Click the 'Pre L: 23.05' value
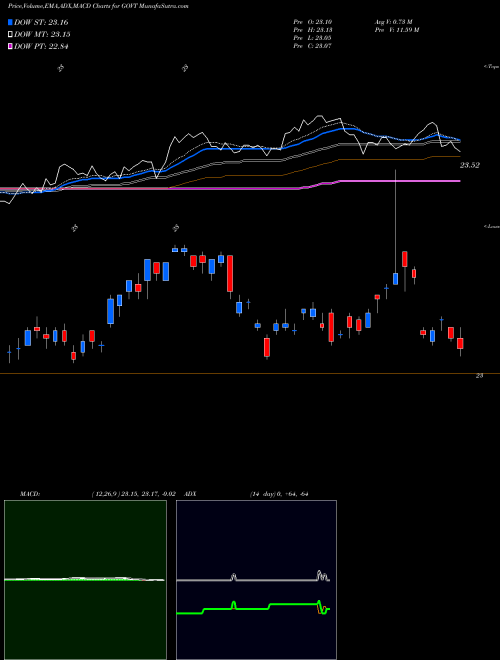 tap(312, 37)
